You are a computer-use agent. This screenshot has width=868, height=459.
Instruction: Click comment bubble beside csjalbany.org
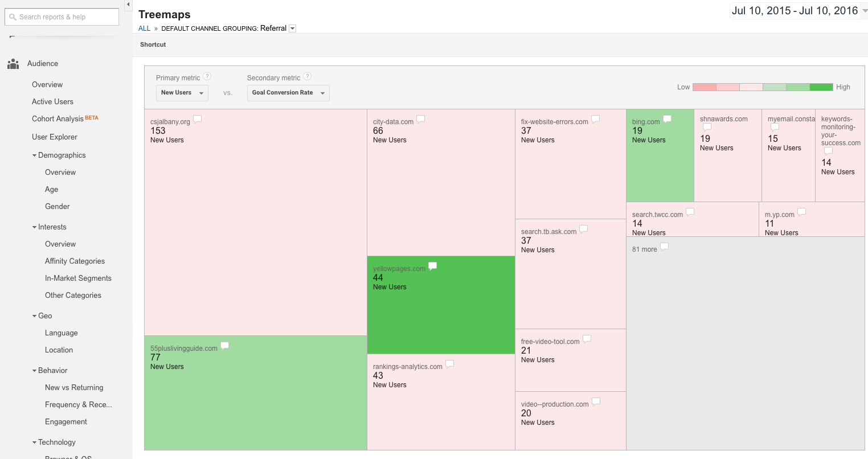pos(198,120)
